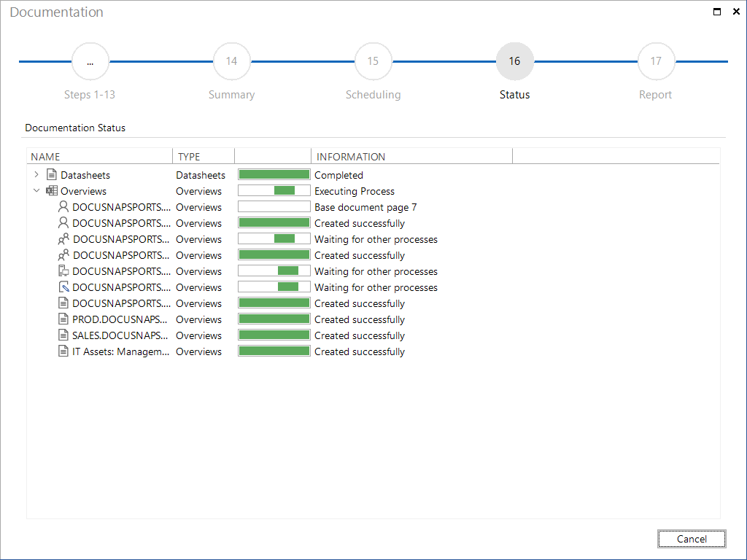Click document icon beside PROD.DOCUSNAPS row
The image size is (747, 560).
point(63,319)
